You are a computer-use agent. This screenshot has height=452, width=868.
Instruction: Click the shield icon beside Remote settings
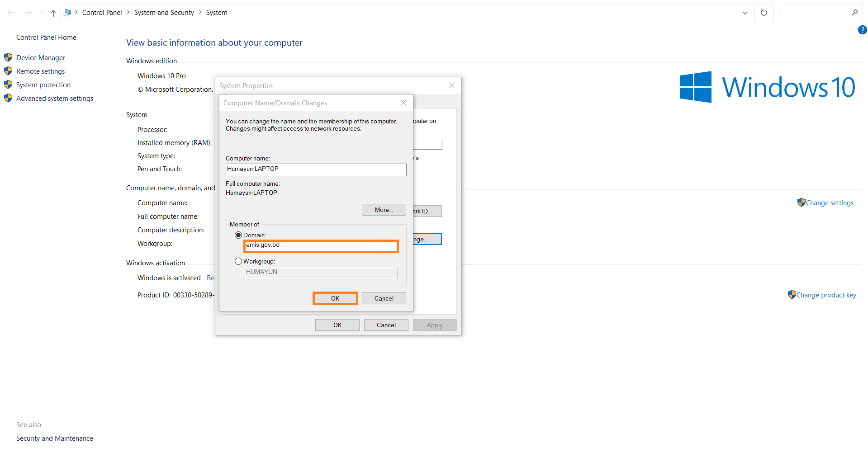[x=8, y=71]
